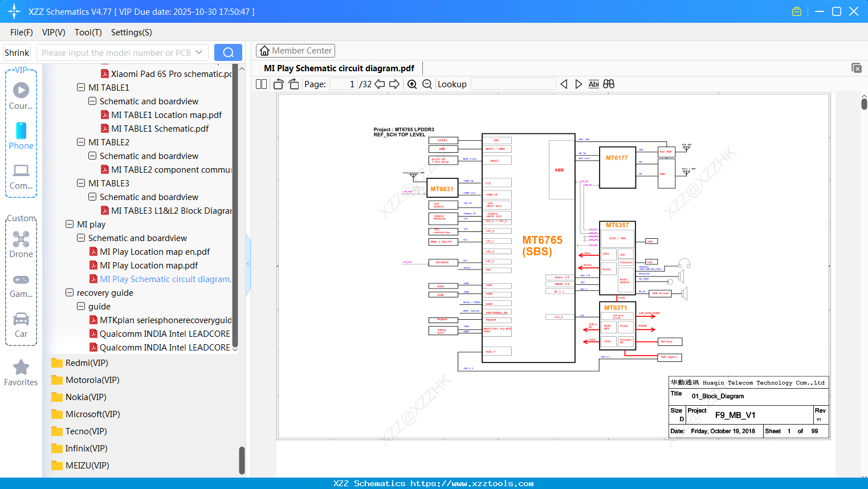Open the Tool menu

88,32
